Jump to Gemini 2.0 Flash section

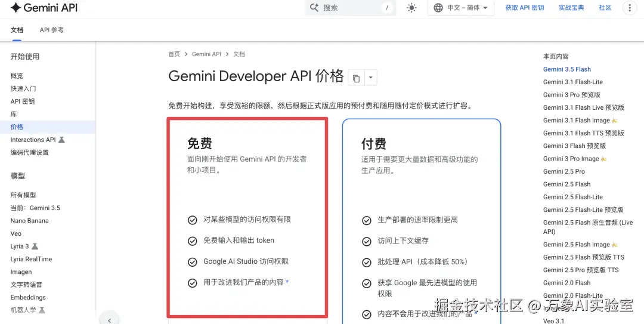click(567, 283)
